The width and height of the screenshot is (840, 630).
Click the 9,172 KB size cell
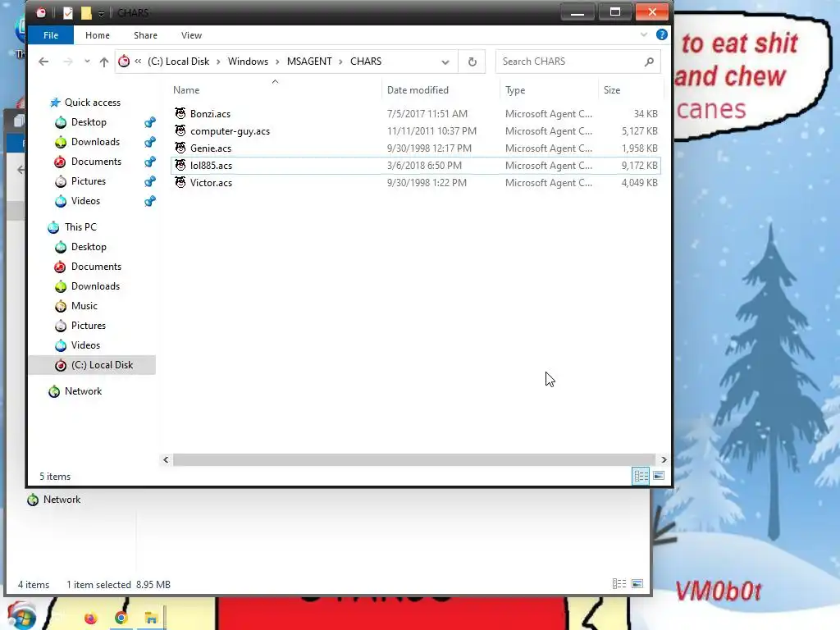coord(639,166)
